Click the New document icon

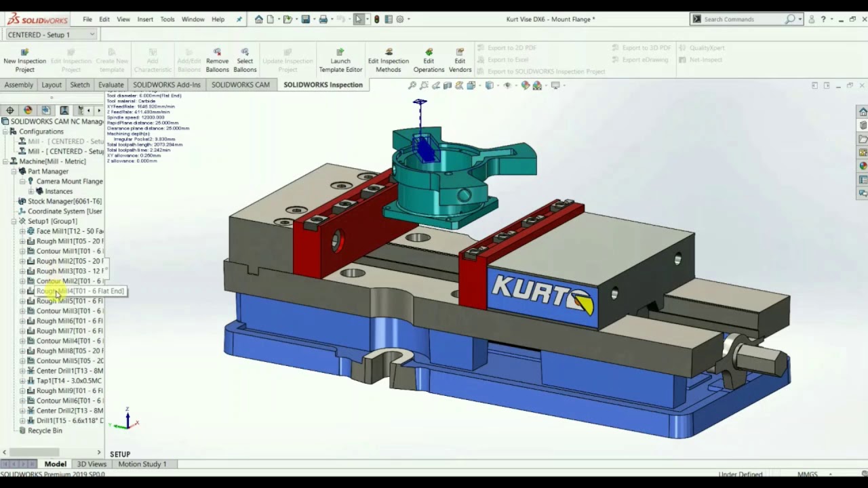tap(271, 19)
